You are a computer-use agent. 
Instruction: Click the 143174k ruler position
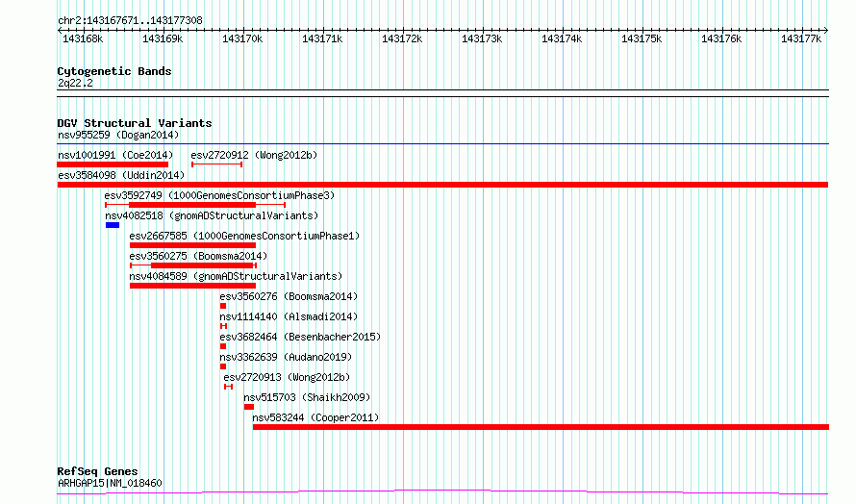click(562, 38)
